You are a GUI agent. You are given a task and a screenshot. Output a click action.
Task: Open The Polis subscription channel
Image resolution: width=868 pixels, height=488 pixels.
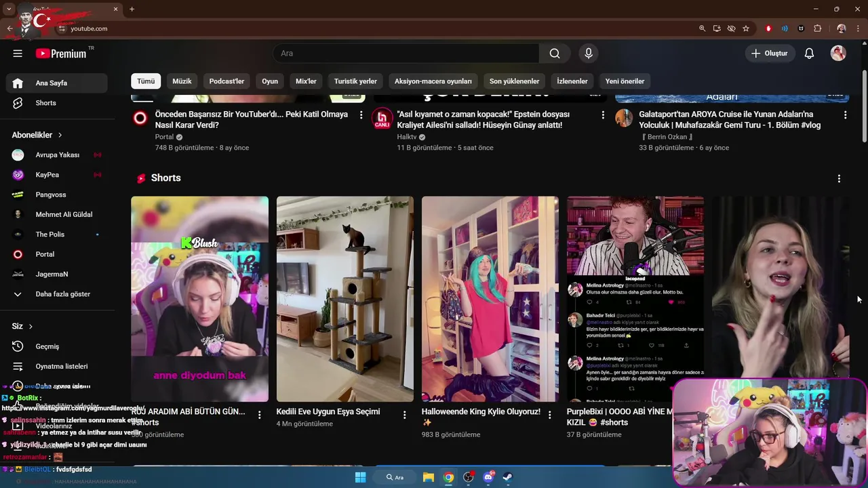tap(57, 235)
